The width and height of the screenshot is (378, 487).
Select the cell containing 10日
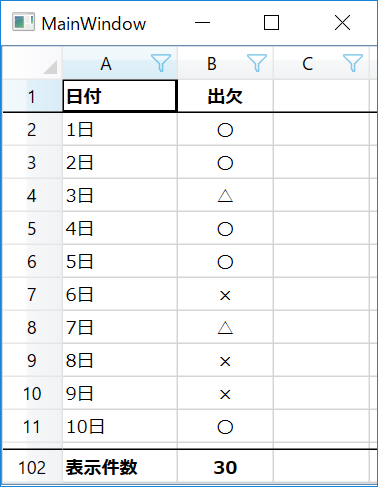coord(120,427)
